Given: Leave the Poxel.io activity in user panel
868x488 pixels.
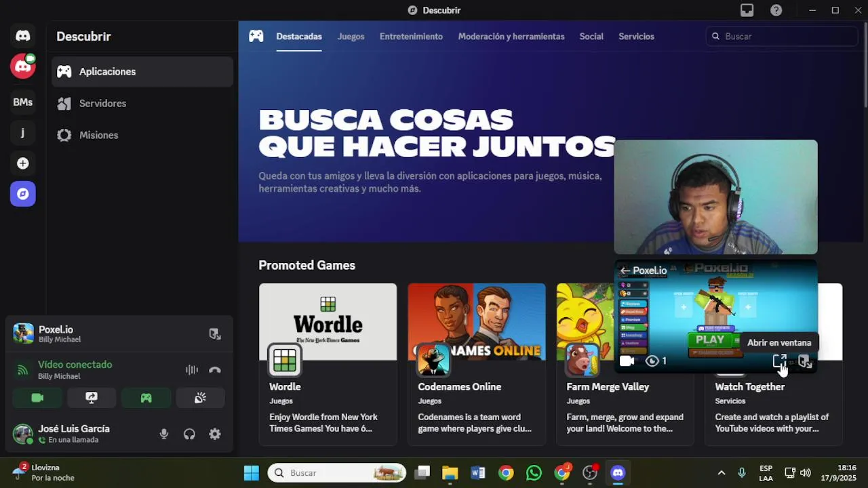Looking at the screenshot, I should click(x=215, y=333).
